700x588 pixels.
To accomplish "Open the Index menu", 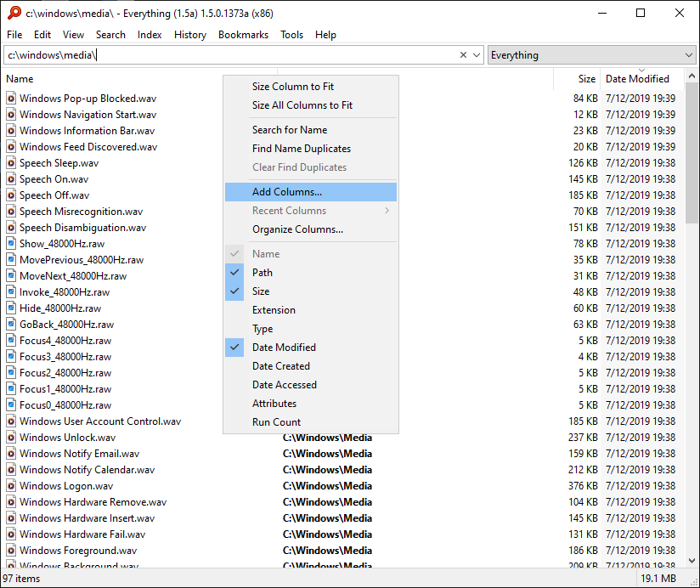I will 150,35.
